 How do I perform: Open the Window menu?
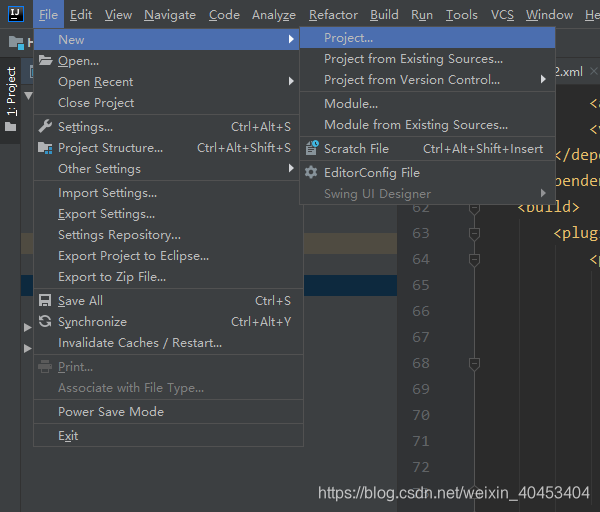549,15
